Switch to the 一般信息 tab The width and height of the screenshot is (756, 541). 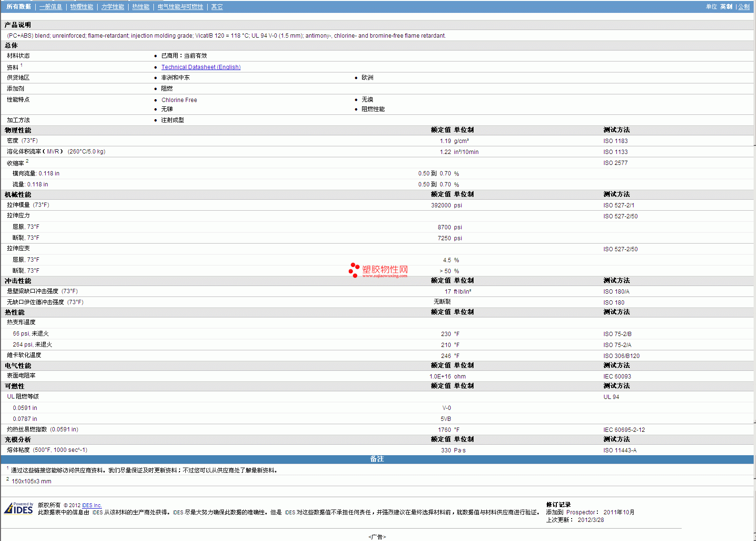click(x=50, y=7)
